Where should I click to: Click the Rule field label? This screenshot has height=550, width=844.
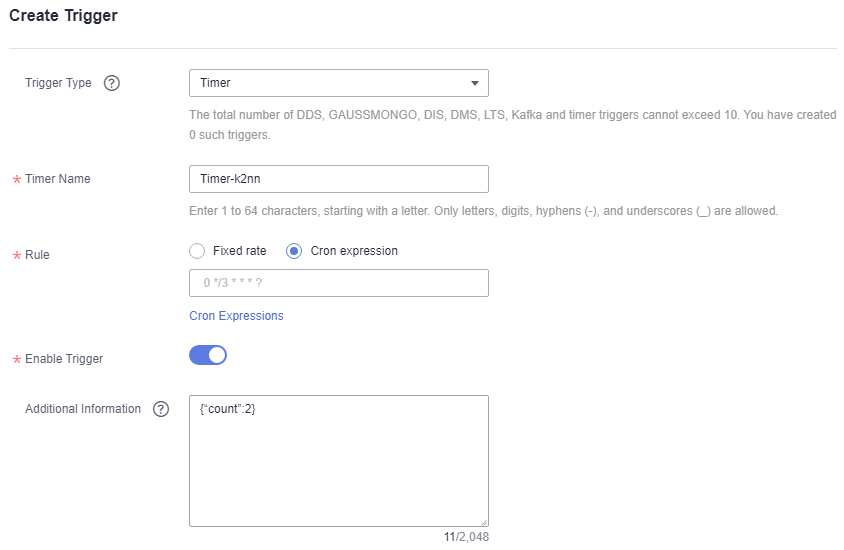point(37,255)
